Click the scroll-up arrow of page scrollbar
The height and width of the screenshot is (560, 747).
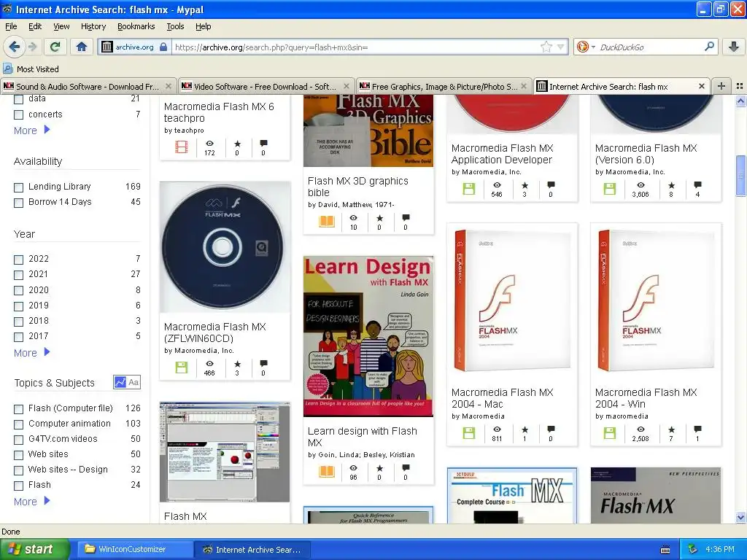[740, 101]
